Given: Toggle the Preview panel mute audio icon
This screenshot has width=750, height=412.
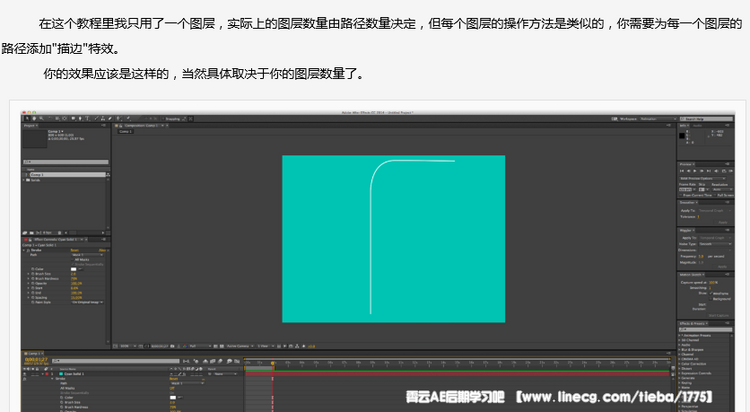Looking at the screenshot, I should click(717, 171).
